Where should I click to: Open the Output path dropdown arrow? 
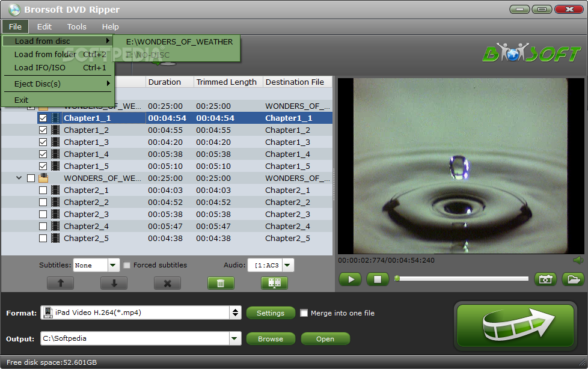(234, 338)
